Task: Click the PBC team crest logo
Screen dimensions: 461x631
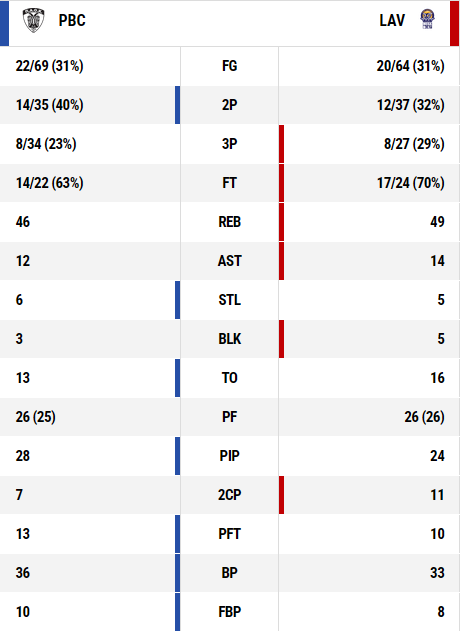Action: 33,20
